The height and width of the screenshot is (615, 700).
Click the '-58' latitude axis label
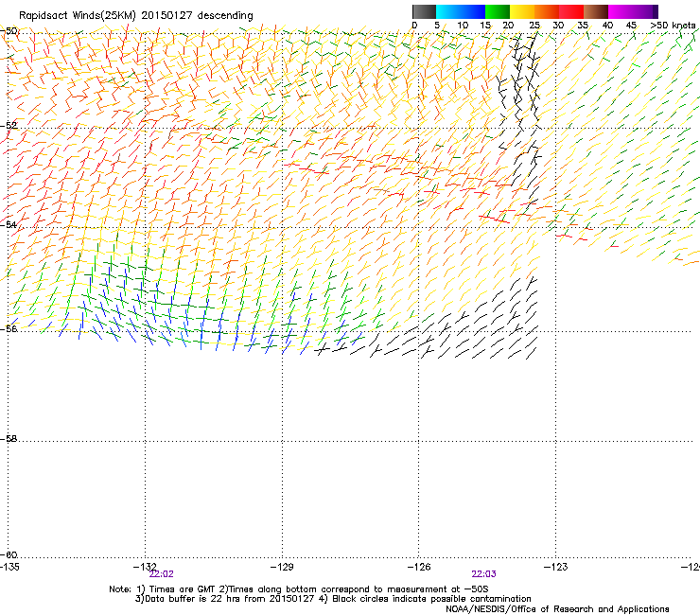point(9,439)
